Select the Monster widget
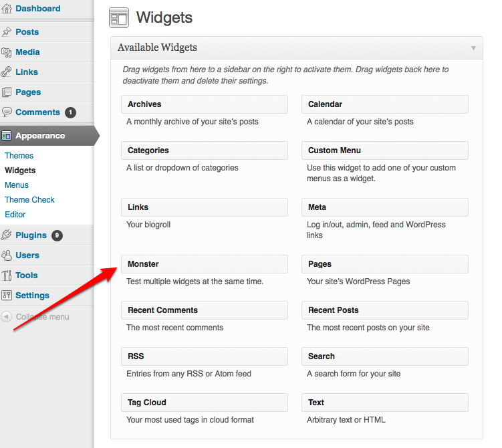The image size is (502, 448). [204, 264]
